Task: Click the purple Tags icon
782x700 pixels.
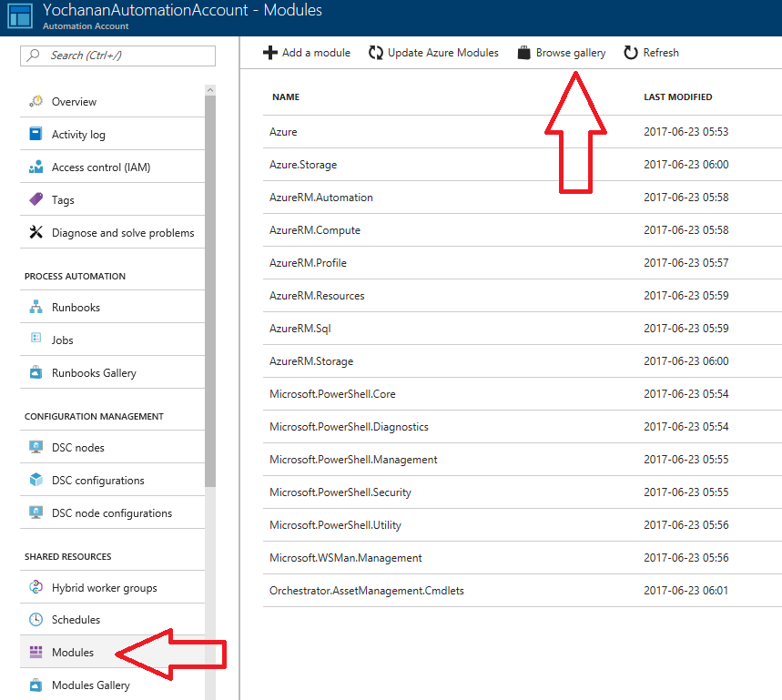Action: pyautogui.click(x=36, y=199)
